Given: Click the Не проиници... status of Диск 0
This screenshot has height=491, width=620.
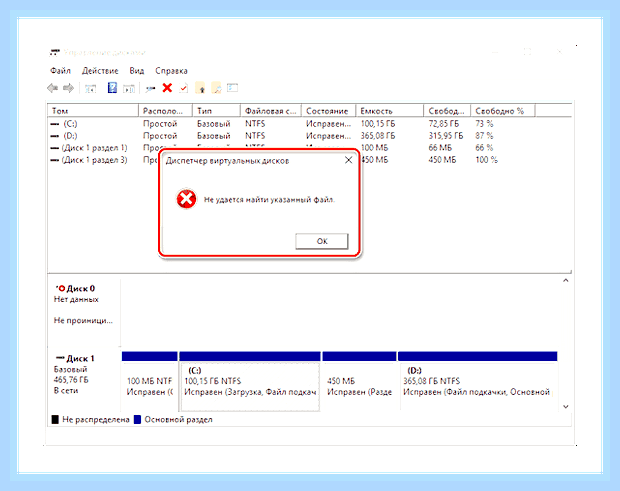Looking at the screenshot, I should pyautogui.click(x=83, y=321).
